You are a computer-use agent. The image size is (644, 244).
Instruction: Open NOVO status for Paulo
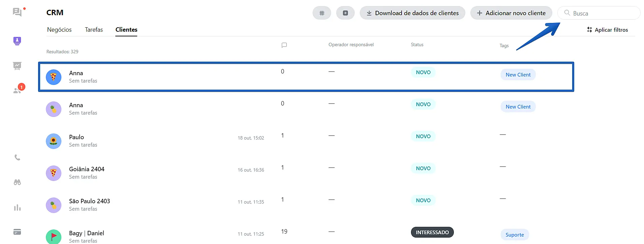click(x=423, y=136)
